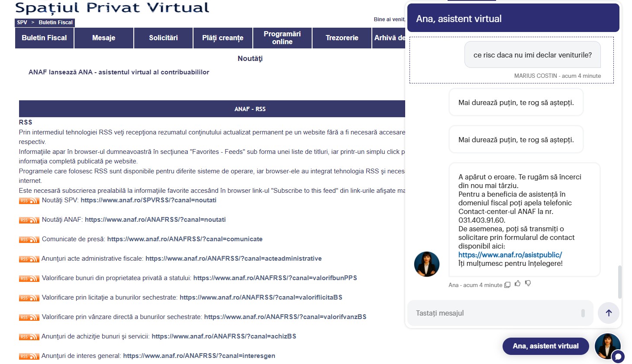Focus the Tastați mesajul input field
Screen dimensions: 632x364
click(500, 313)
